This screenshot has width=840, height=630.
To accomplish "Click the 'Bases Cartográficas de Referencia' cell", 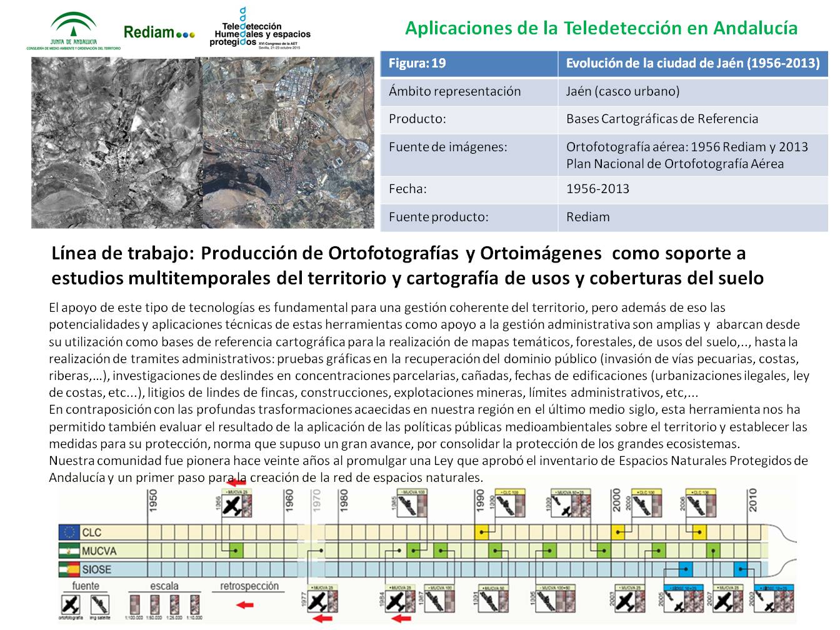I will (692, 119).
